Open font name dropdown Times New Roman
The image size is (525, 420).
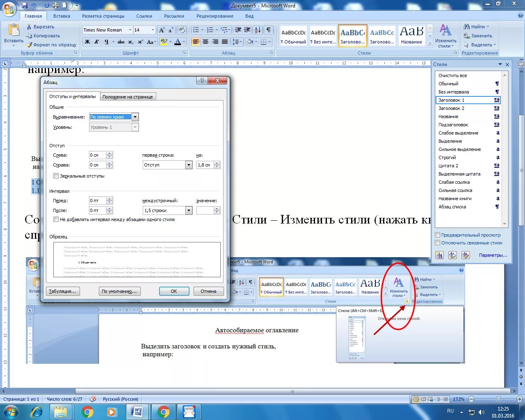tap(130, 30)
